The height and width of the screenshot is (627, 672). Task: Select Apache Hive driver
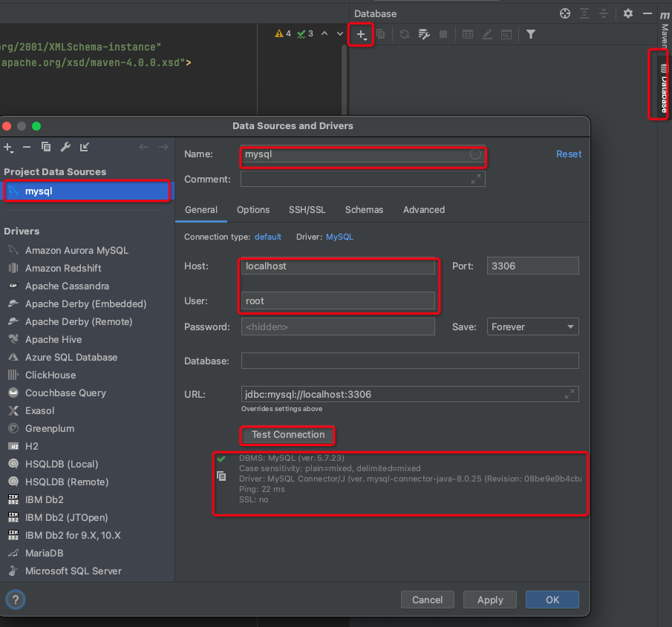tap(53, 340)
